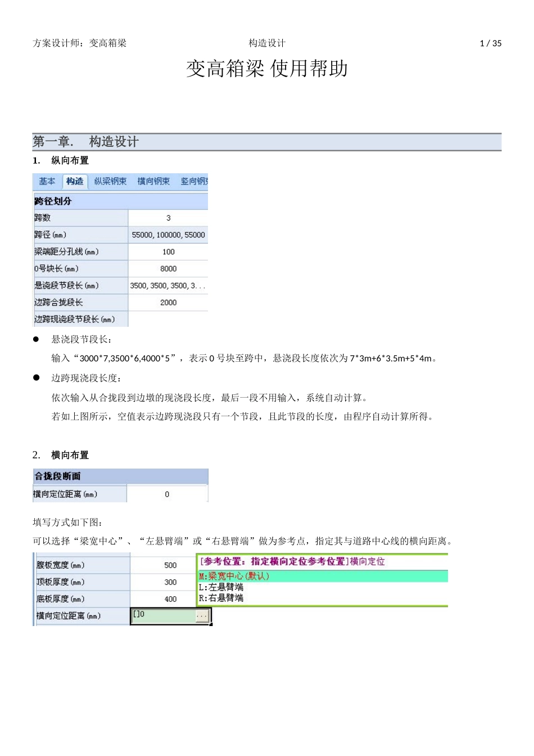Click the title 变高箱梁 使用帮助
Viewport: 534px width, 756px height.
click(267, 69)
